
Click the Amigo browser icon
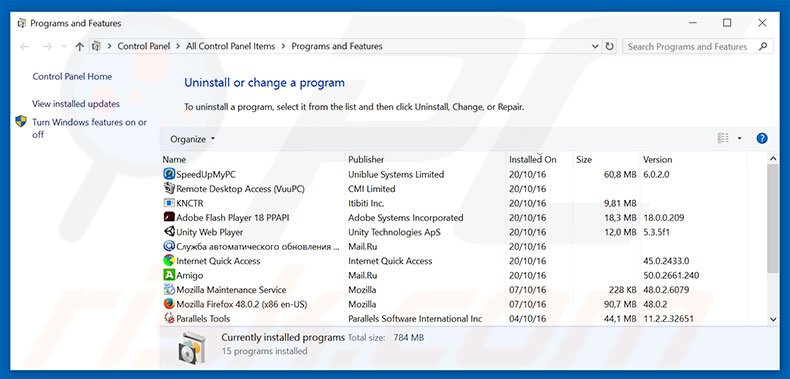click(169, 275)
